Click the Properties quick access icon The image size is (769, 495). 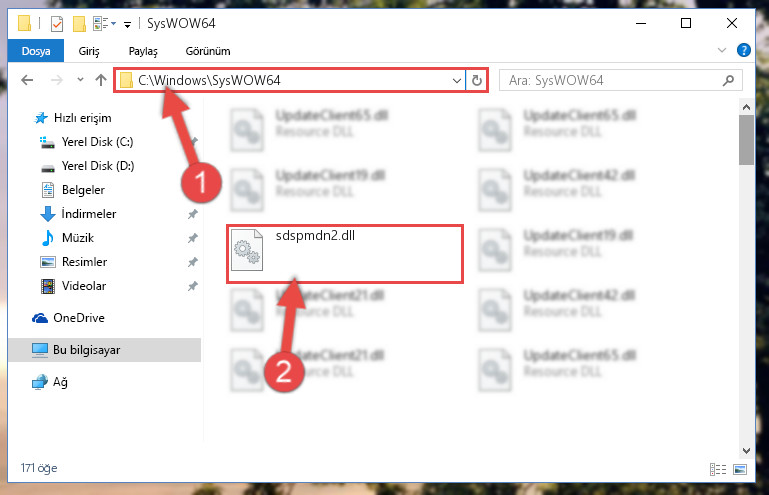(x=57, y=23)
